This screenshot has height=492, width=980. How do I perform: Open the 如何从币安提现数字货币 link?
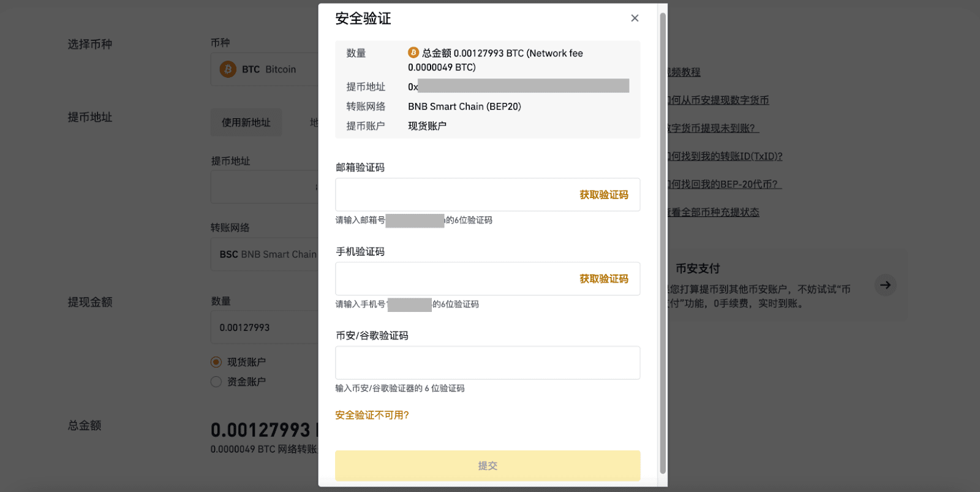pos(718,100)
